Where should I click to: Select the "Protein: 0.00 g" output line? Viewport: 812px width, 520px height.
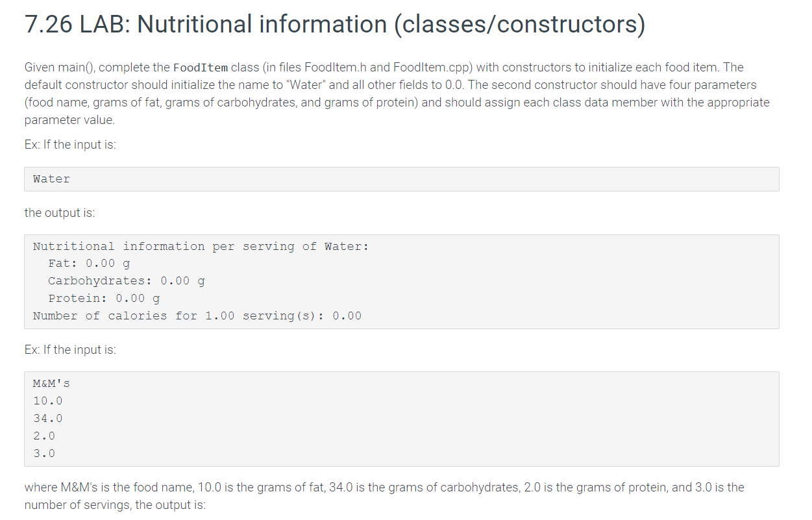tap(104, 299)
